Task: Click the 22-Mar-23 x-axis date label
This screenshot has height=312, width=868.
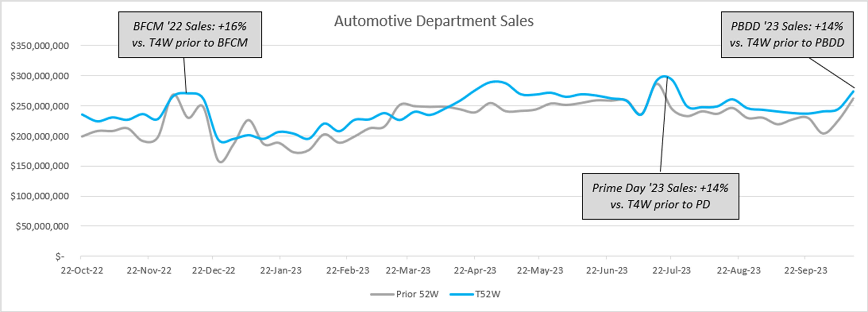Action: [x=408, y=270]
